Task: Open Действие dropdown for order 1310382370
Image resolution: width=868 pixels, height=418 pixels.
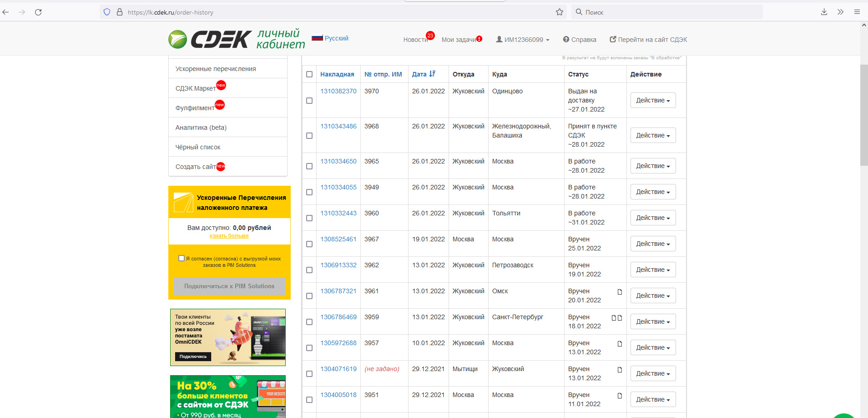Action: pos(653,100)
